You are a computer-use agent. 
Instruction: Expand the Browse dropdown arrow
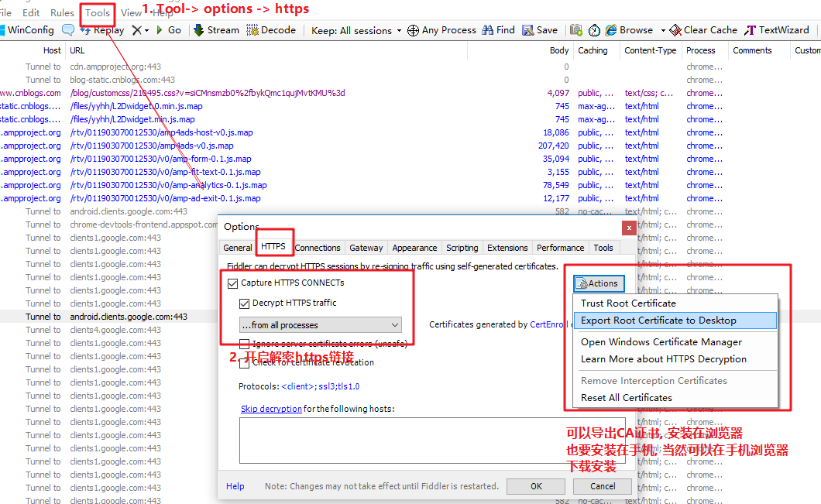[663, 30]
